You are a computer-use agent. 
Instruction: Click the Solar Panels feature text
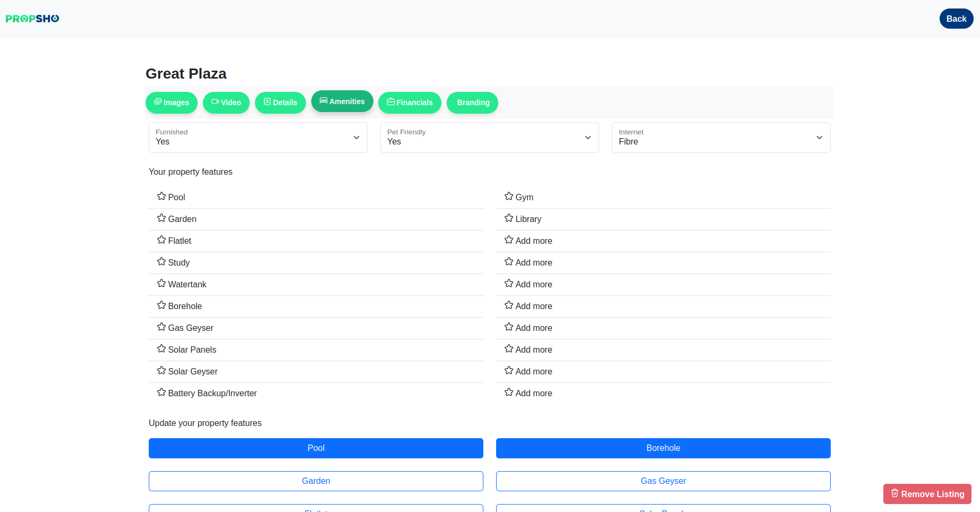(x=192, y=350)
